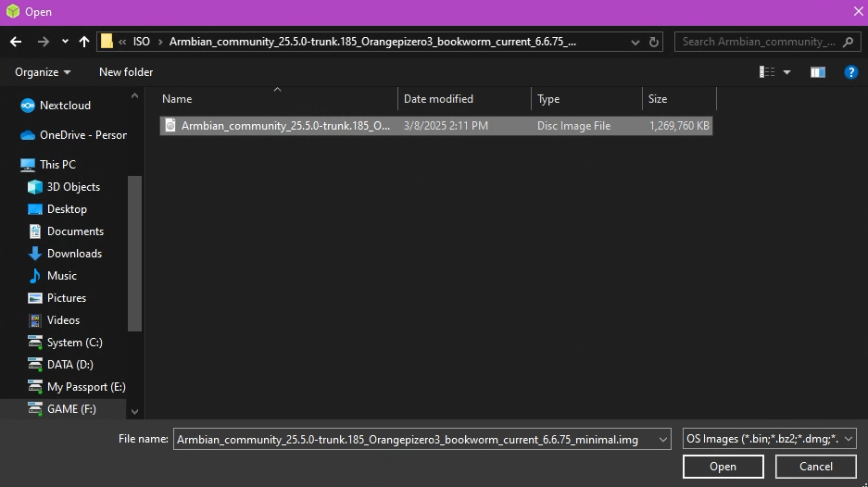Click the Open button
Image resolution: width=868 pixels, height=487 pixels.
coord(723,467)
